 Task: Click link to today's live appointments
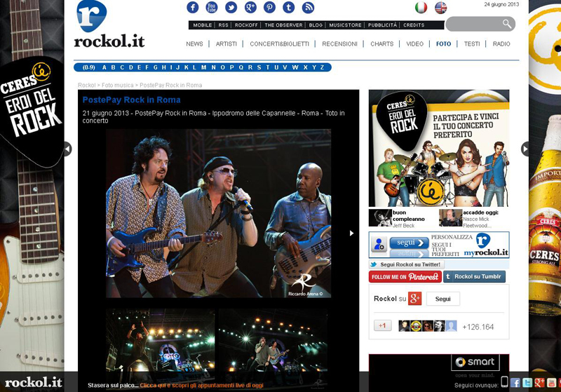pyautogui.click(x=201, y=385)
